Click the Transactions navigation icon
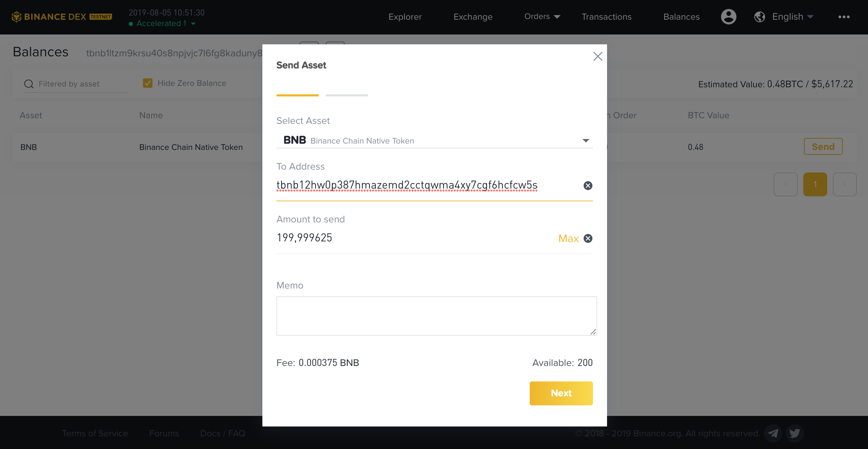 (x=607, y=16)
